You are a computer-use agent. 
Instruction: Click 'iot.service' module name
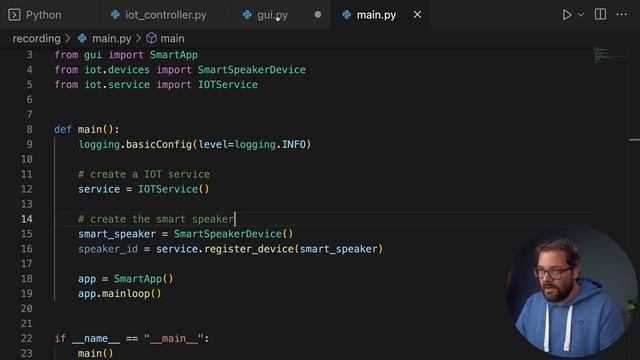(117, 85)
